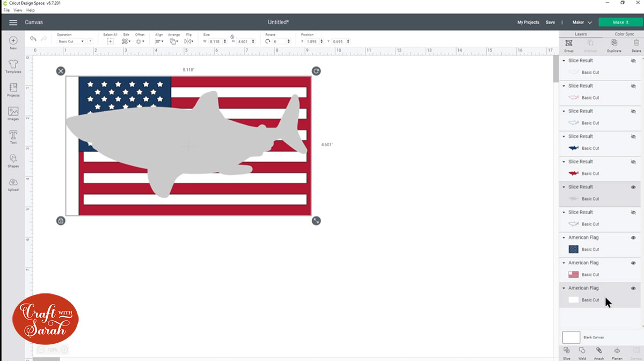Open My Projects
The image size is (644, 361).
[x=528, y=23]
